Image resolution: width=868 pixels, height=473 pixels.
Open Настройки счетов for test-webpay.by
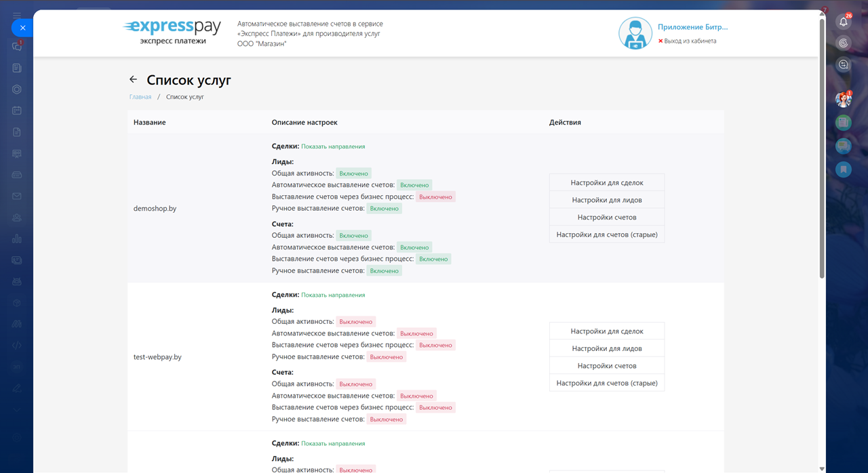[607, 366]
